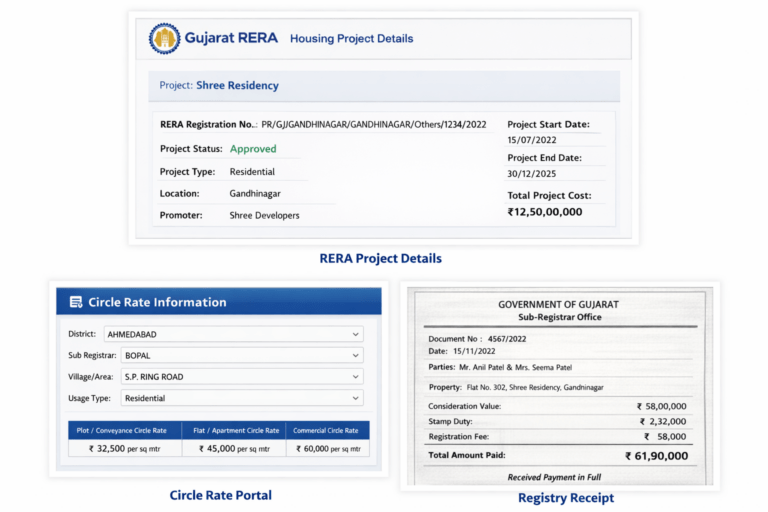Open the District AHMEDABAD dropdown

(234, 334)
